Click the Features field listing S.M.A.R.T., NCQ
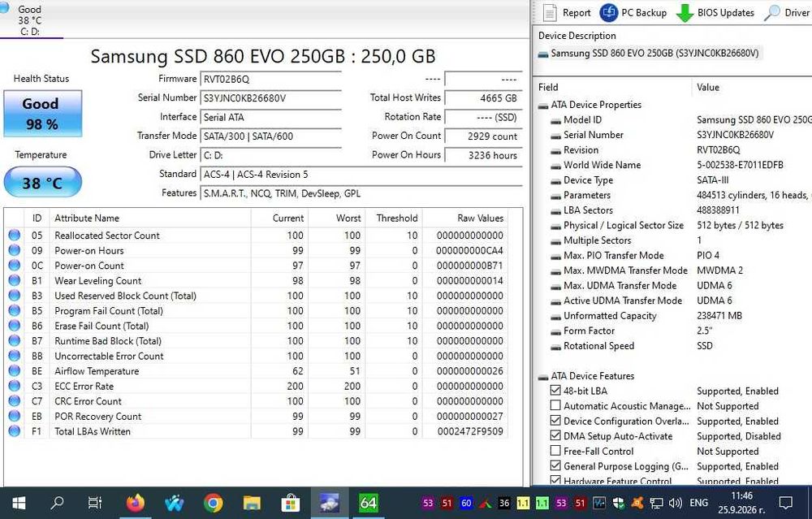The height and width of the screenshot is (519, 812). point(361,194)
